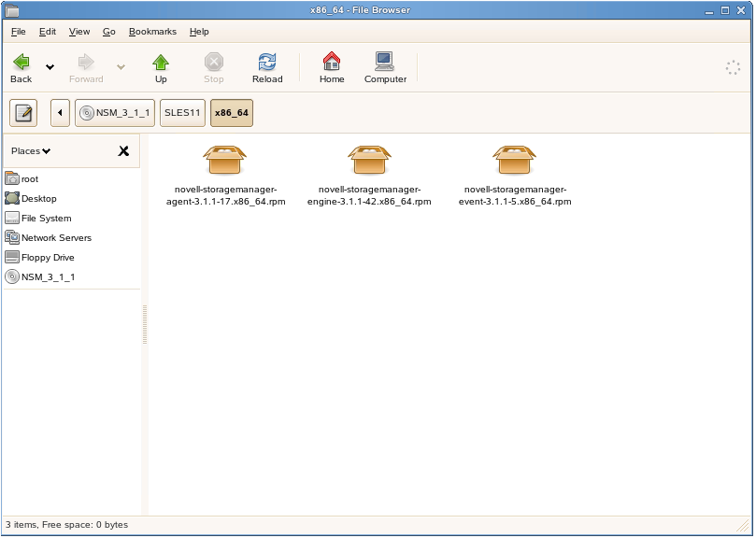
Task: Click the Reload toolbar icon
Action: tap(267, 62)
